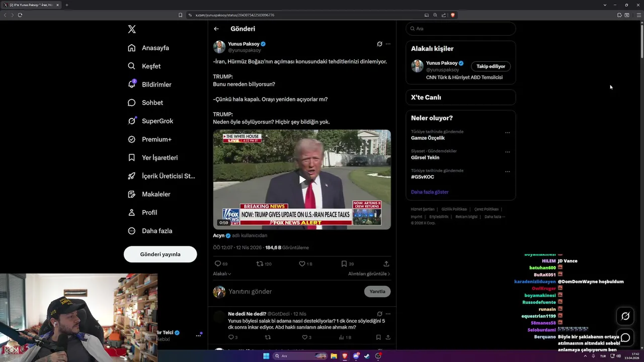644x362 pixels.
Task: Repost the post with 120 reposts
Action: tap(264, 263)
